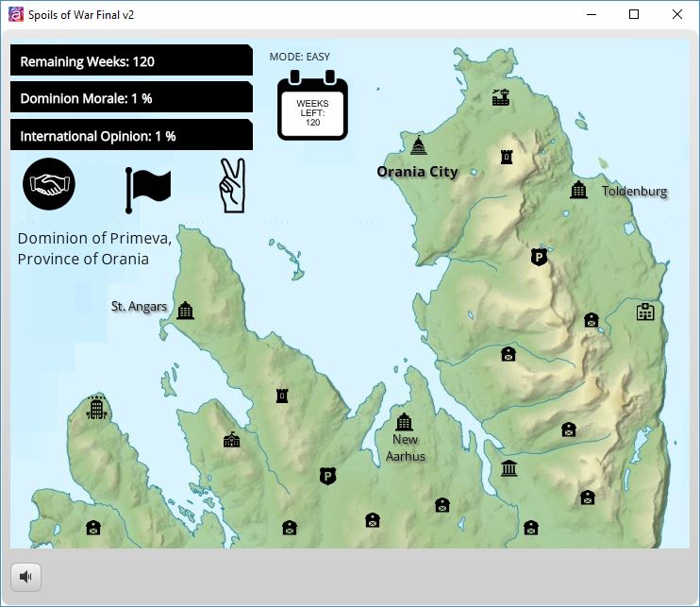Click the New Aarhus city building icon

tap(405, 421)
